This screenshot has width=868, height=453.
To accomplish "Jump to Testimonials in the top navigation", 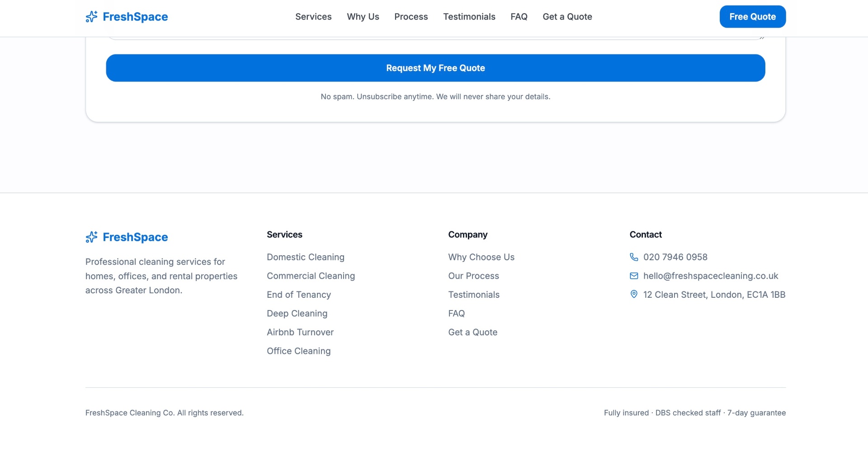I will [x=469, y=17].
